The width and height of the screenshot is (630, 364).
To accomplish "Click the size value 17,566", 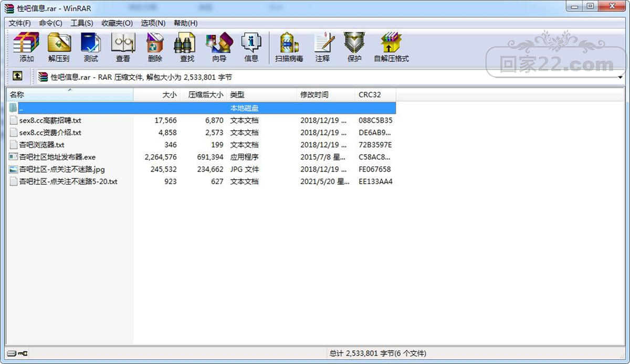I will (x=166, y=120).
